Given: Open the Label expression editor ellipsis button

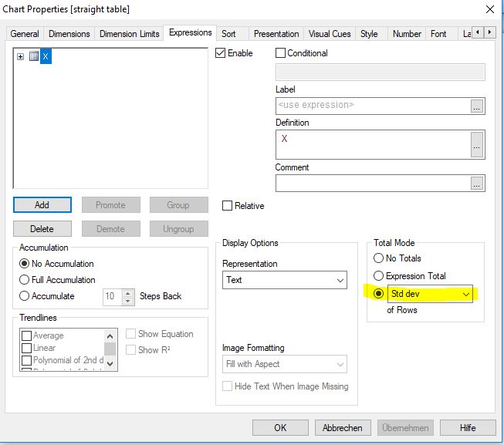Looking at the screenshot, I should click(x=477, y=106).
